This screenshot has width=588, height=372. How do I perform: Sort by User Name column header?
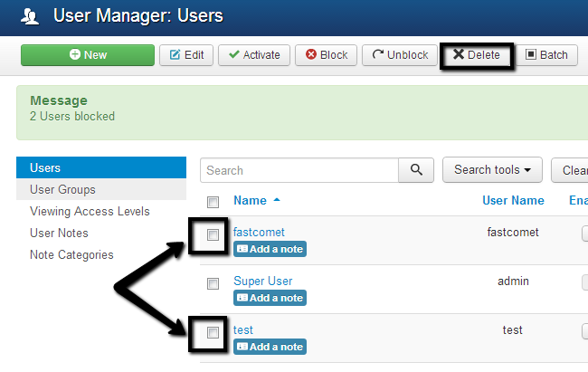coord(513,200)
